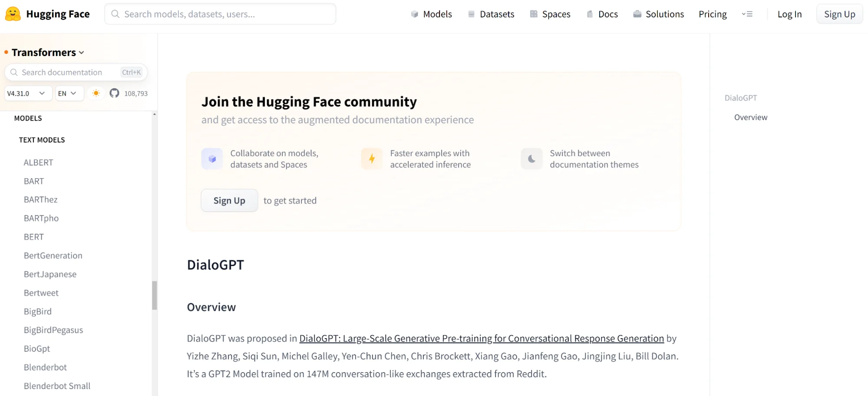Image resolution: width=868 pixels, height=396 pixels.
Task: Click the Sign Up button in the community banner
Action: coord(229,200)
